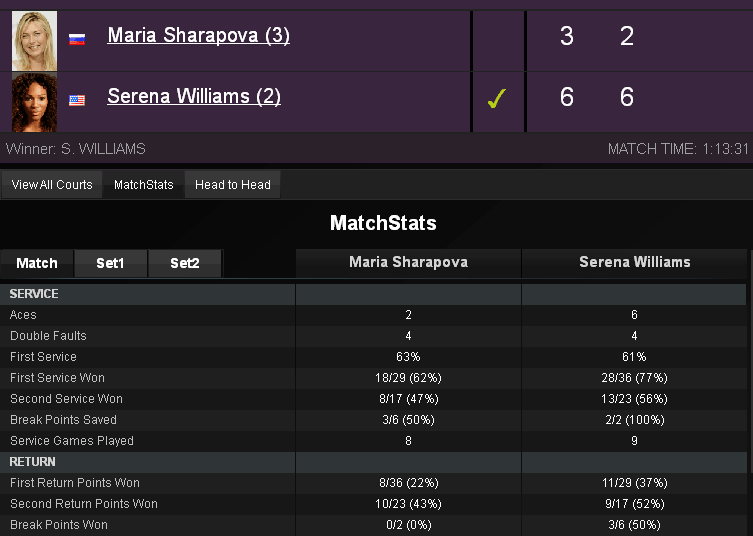The width and height of the screenshot is (753, 536).
Task: Open Serena Williams (2) player link
Action: (194, 96)
